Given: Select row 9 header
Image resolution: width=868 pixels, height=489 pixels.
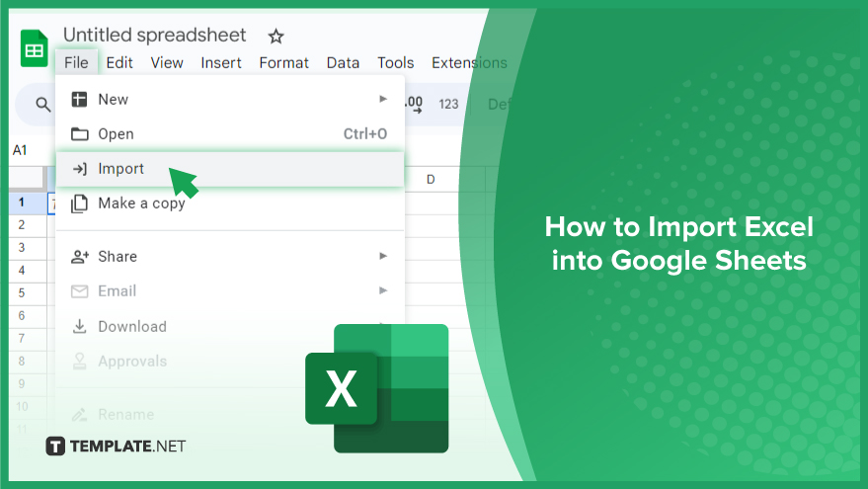Looking at the screenshot, I should [22, 383].
